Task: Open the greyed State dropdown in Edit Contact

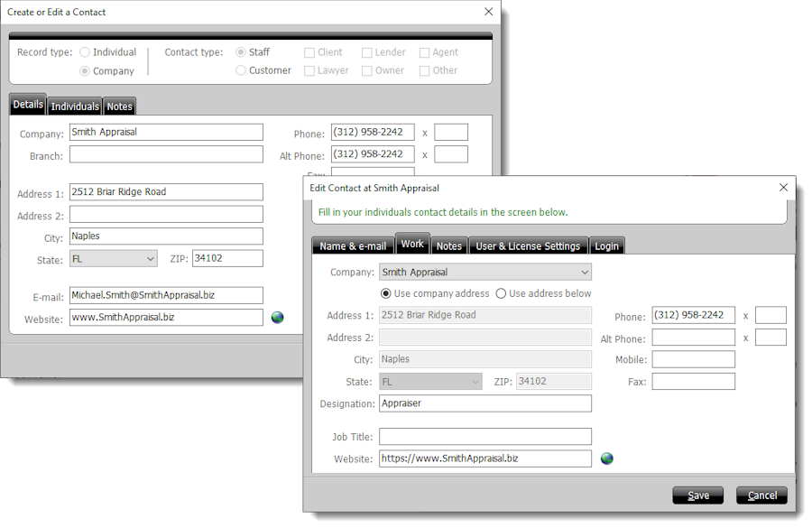Action: tap(430, 382)
